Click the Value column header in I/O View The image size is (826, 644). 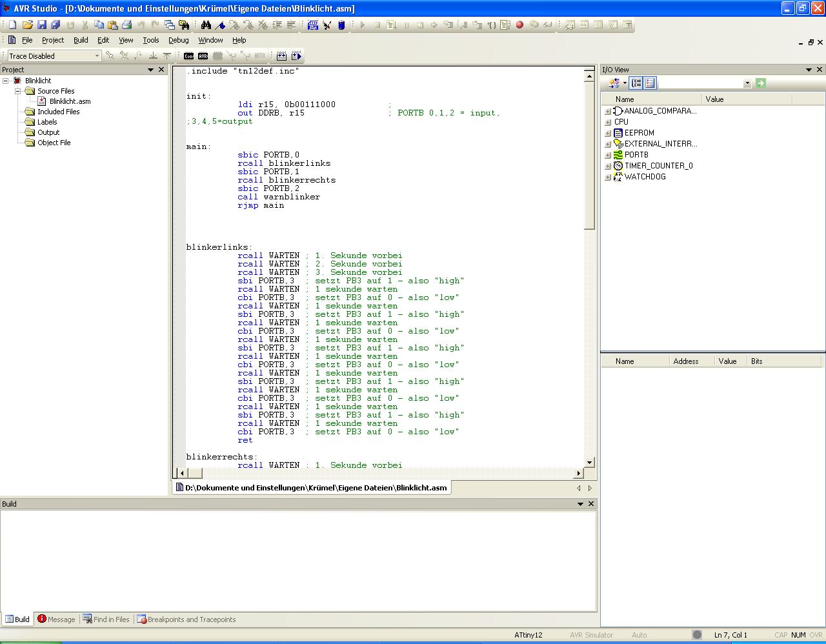pyautogui.click(x=747, y=99)
